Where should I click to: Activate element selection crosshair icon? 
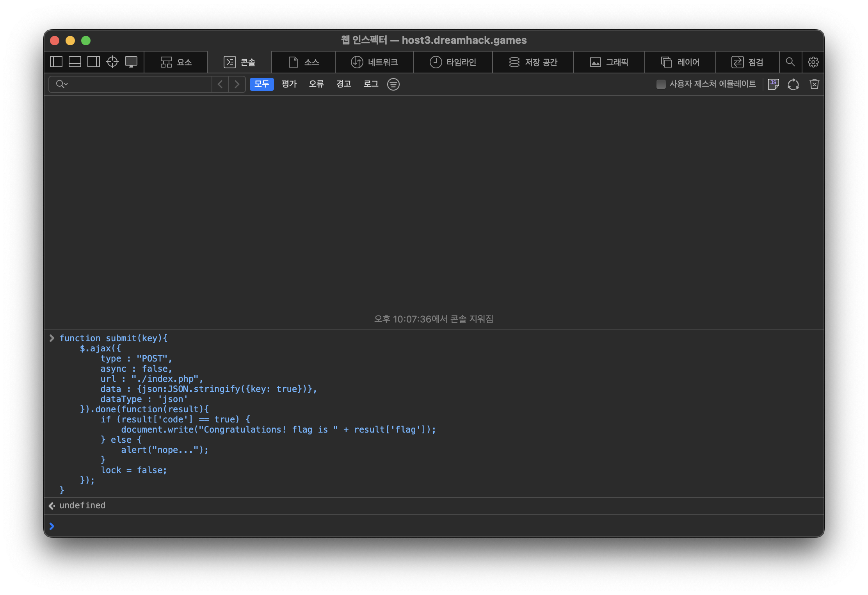click(112, 62)
